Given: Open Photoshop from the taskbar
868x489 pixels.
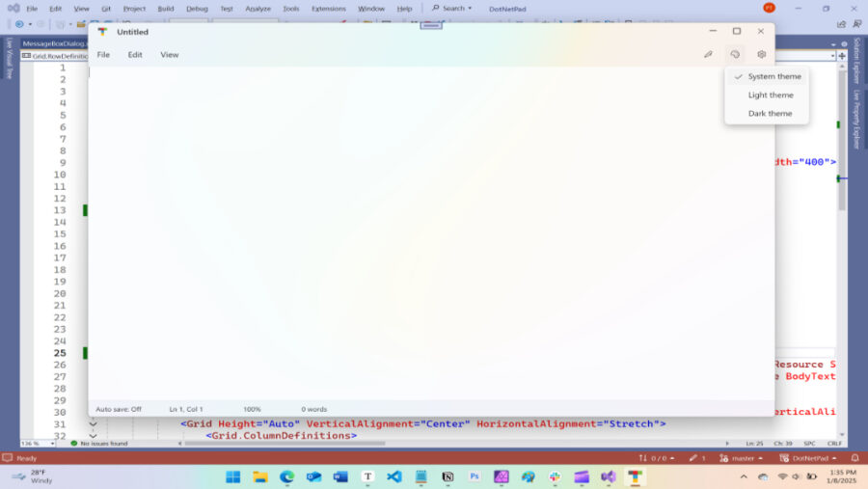Looking at the screenshot, I should 475,476.
